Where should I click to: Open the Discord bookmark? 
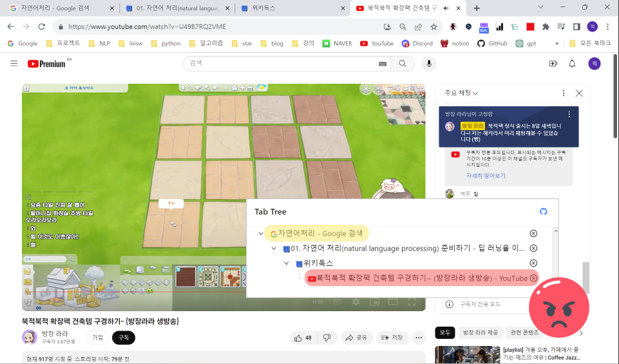click(417, 43)
